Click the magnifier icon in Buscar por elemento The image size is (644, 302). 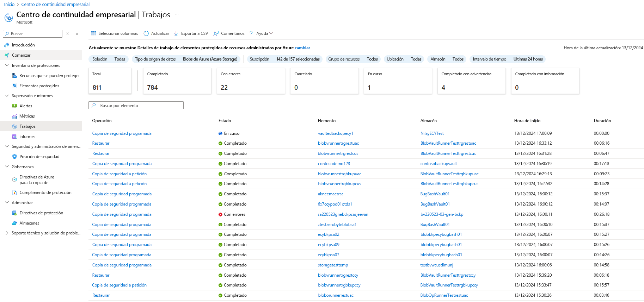click(x=94, y=105)
